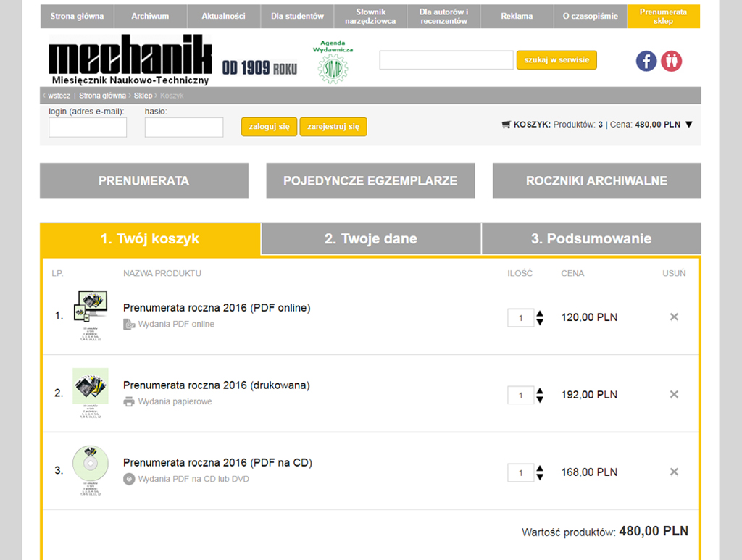Switch to the Twoje dane step tab
Viewport: 742px width, 560px height.
tap(370, 239)
